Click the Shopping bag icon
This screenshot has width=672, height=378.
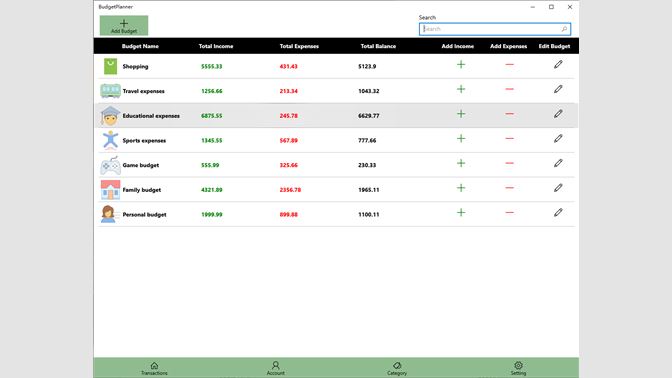(x=110, y=66)
